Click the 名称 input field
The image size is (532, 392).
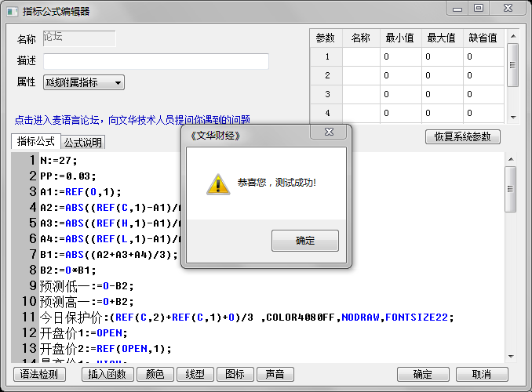tap(79, 38)
